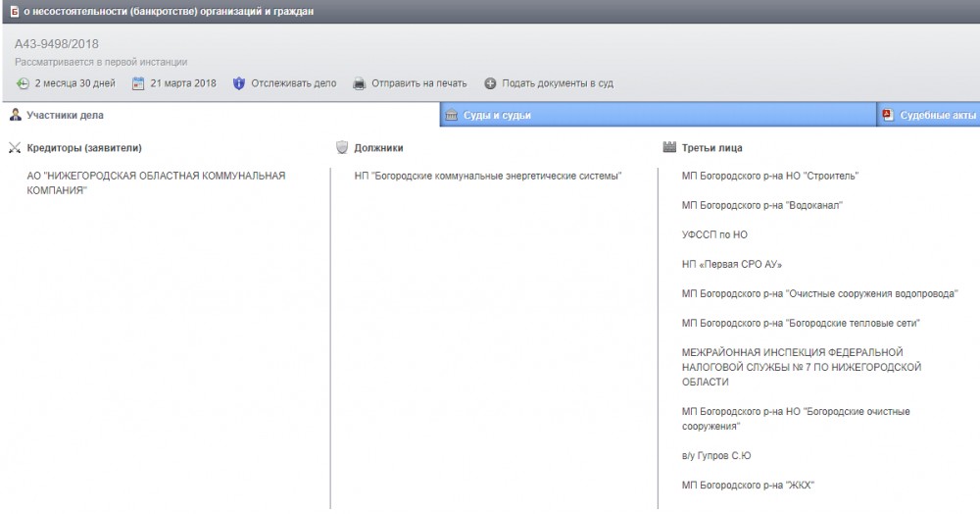The image size is (980, 514).
Task: Click the PDF icon on Судебные акты tab
Action: point(888,115)
